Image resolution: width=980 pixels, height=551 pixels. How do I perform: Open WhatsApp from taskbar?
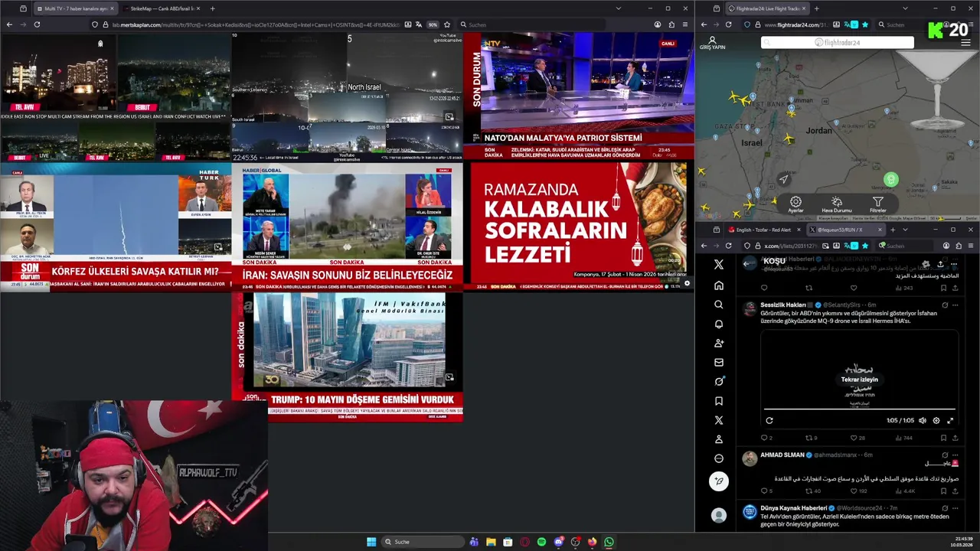coord(609,542)
